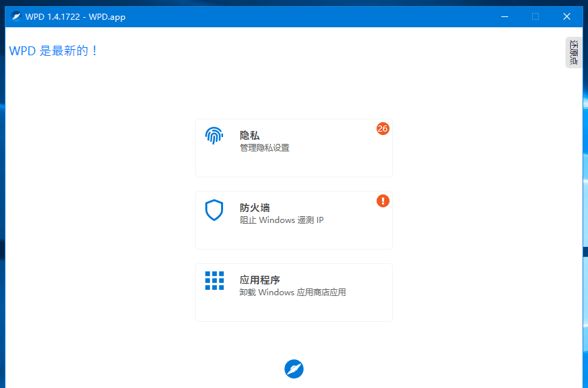This screenshot has height=388, width=588.
Task: Click the '阻止 Windows 遥测 IP' description text
Action: pyautogui.click(x=282, y=220)
